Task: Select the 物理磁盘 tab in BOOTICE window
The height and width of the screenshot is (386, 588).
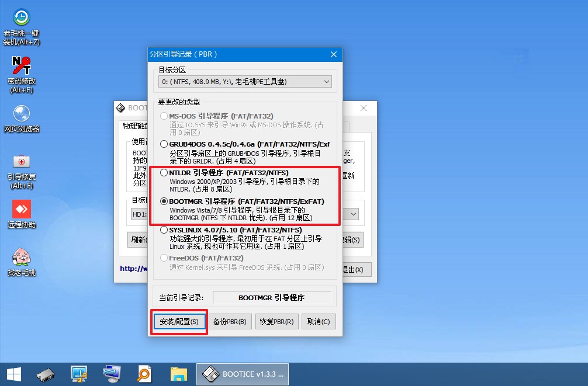Action: tap(135, 126)
